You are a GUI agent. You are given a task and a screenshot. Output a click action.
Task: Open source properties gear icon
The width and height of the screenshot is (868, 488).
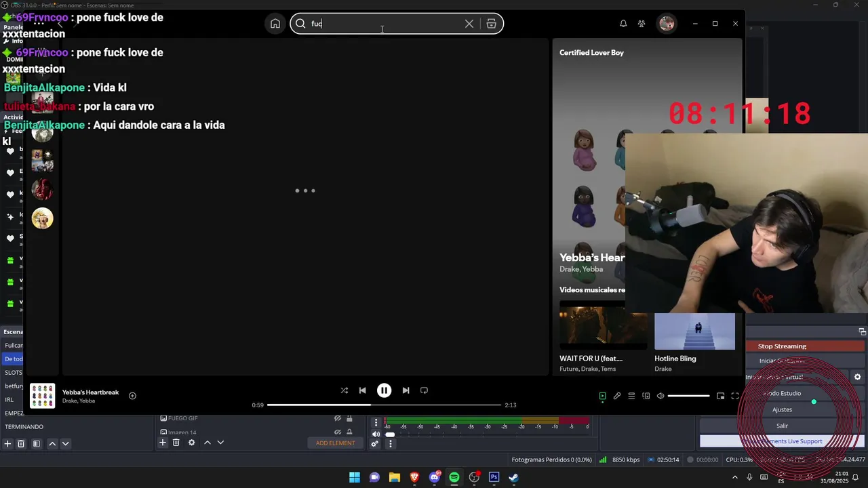191,443
